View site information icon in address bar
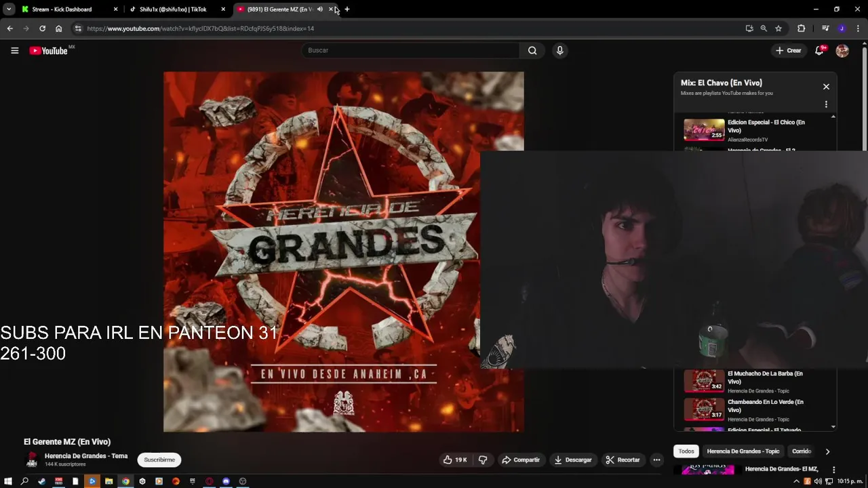Viewport: 868px width, 488px height. 78,28
